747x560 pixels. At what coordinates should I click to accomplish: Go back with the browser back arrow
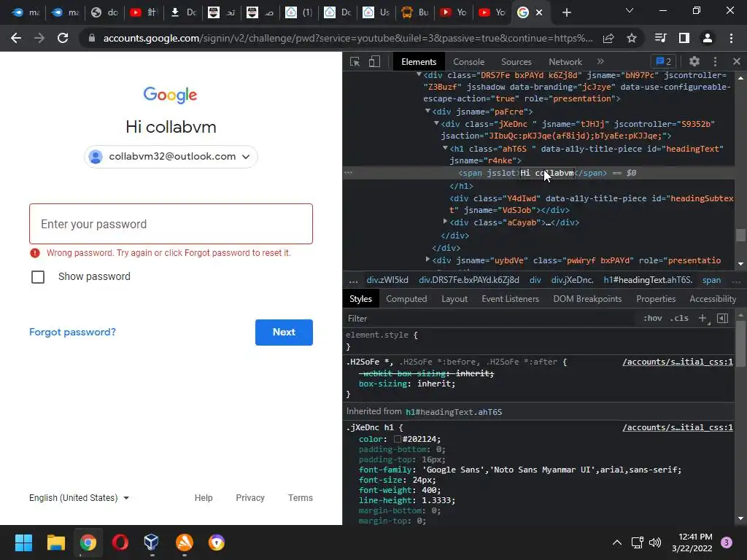[16, 38]
